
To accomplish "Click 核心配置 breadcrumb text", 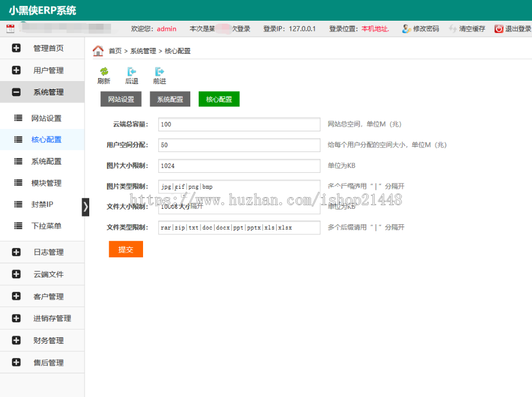I will pos(178,51).
